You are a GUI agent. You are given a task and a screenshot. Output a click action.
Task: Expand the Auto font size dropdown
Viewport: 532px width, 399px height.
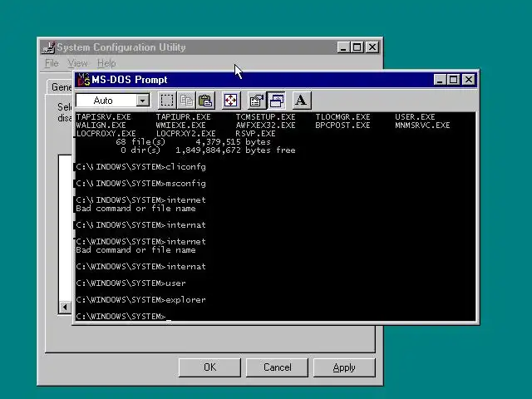[143, 101]
